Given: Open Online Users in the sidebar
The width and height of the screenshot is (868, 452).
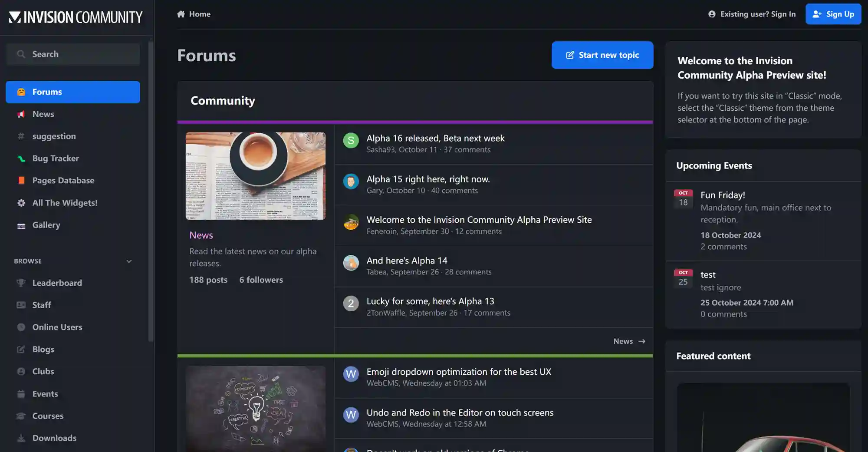Looking at the screenshot, I should coord(73,327).
